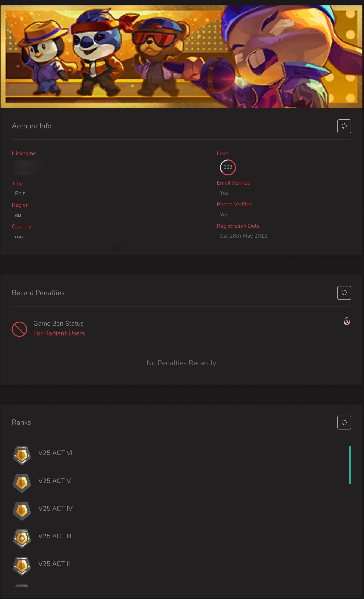This screenshot has width=364, height=599.
Task: Select the V25 ACT III rank label
Action: tap(55, 536)
